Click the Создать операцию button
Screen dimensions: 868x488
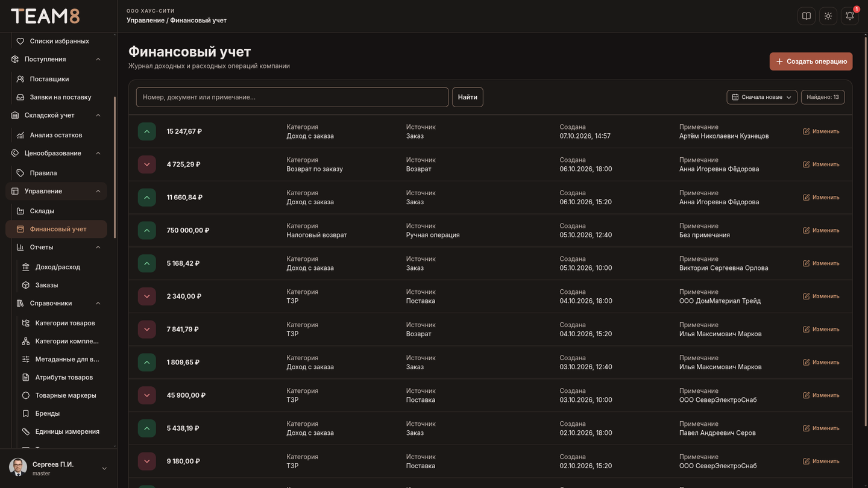pyautogui.click(x=811, y=61)
